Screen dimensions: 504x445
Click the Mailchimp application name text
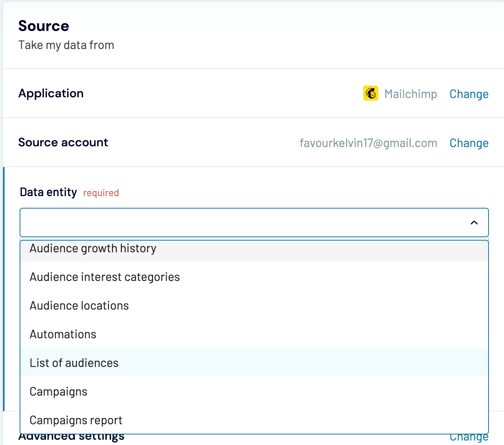click(x=411, y=94)
